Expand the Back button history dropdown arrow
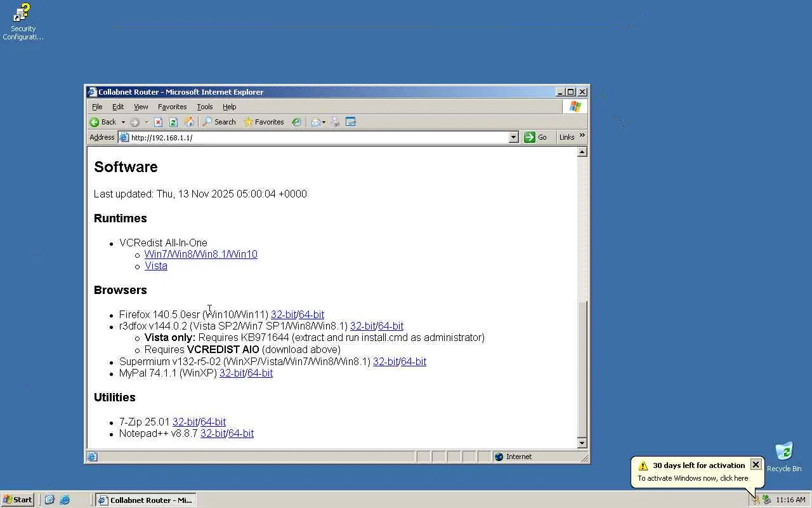This screenshot has height=508, width=812. (123, 122)
